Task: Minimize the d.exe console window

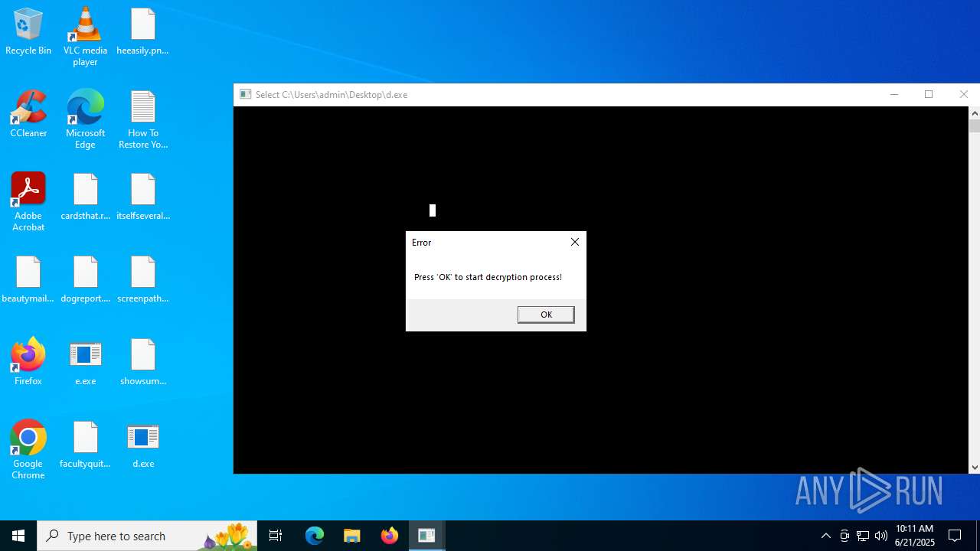Action: coord(893,94)
